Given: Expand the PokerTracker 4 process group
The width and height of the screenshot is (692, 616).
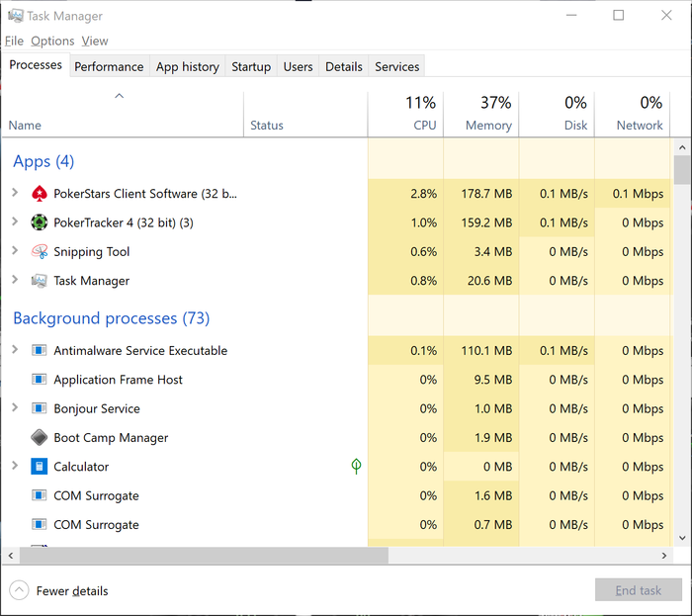Looking at the screenshot, I should [15, 222].
